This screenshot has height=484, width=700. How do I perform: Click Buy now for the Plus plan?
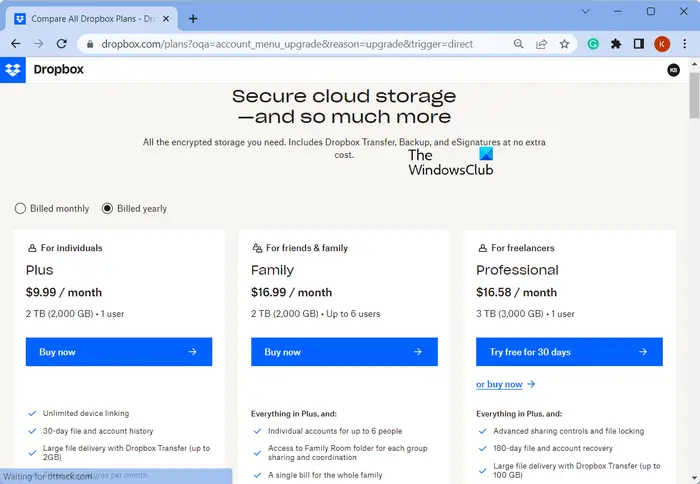click(119, 352)
